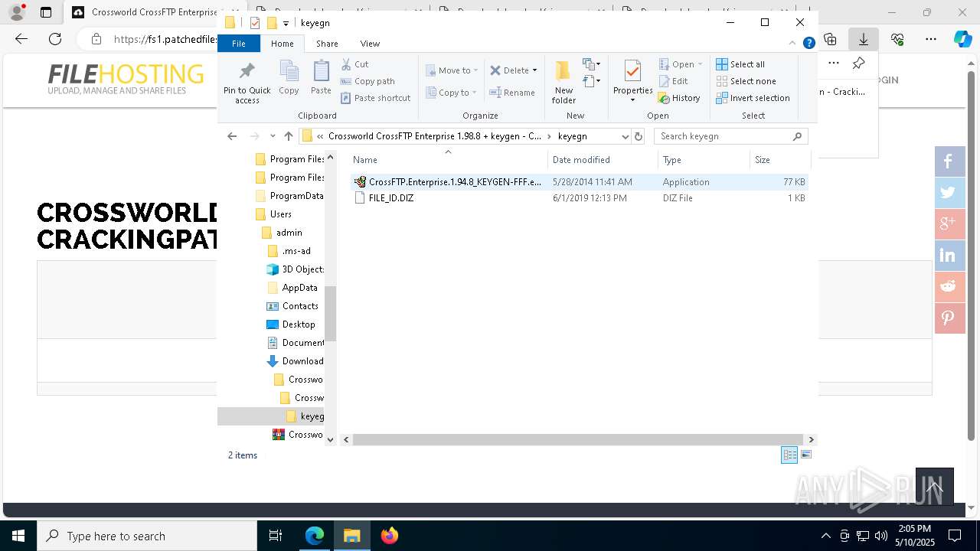Open the Copy to dropdown
The height and width of the screenshot is (551, 980).
point(451,93)
